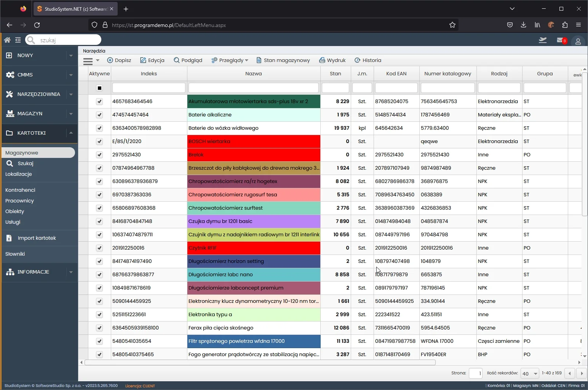Toggle the Aktywne filter checkbox in header

[99, 88]
